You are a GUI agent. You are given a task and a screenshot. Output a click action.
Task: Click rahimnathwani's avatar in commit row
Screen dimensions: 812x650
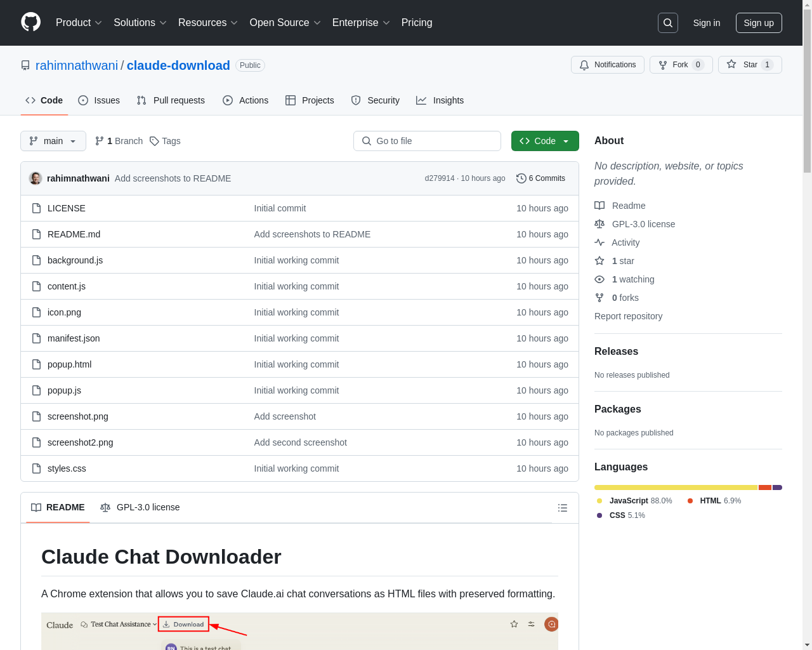tap(36, 178)
